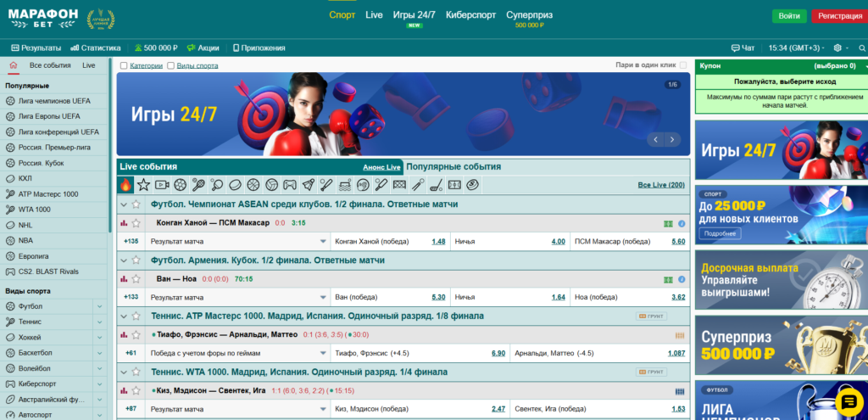Click the star favorites filter icon
Image resolution: width=868 pixels, height=420 pixels.
pyautogui.click(x=143, y=184)
